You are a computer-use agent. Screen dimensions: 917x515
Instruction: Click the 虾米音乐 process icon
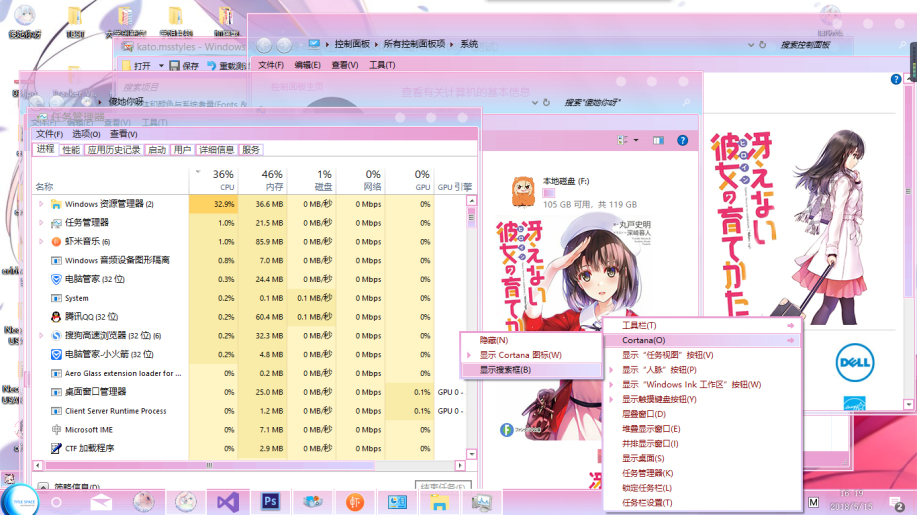56,241
